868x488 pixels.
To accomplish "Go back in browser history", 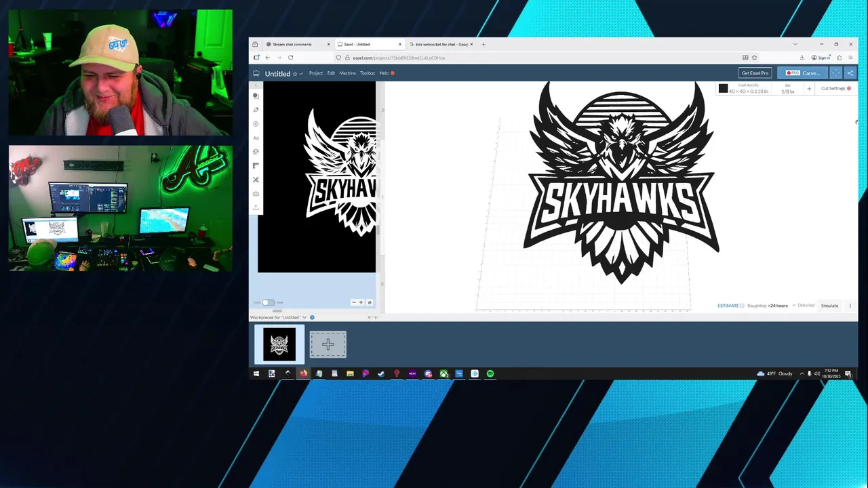I will tap(267, 58).
